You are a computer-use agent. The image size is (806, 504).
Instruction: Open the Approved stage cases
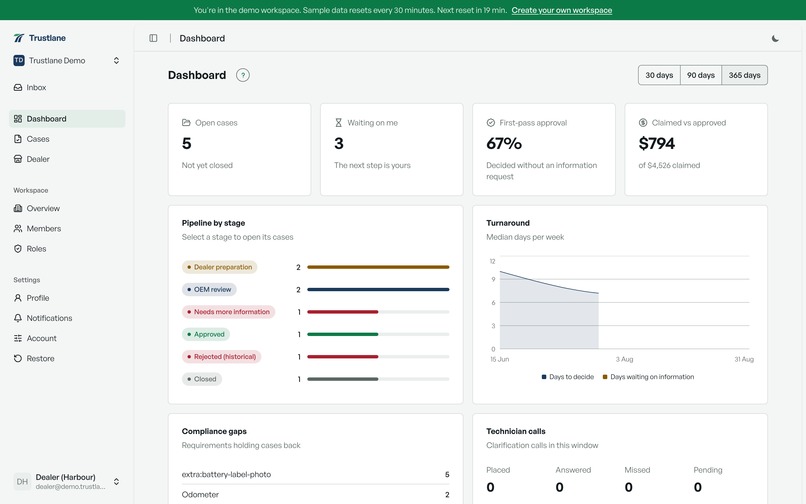[x=206, y=334]
